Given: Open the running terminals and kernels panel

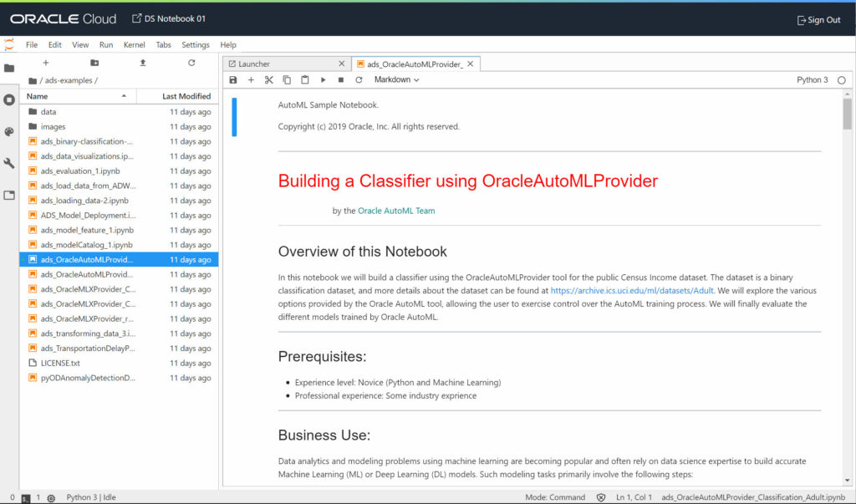Looking at the screenshot, I should 9,100.
